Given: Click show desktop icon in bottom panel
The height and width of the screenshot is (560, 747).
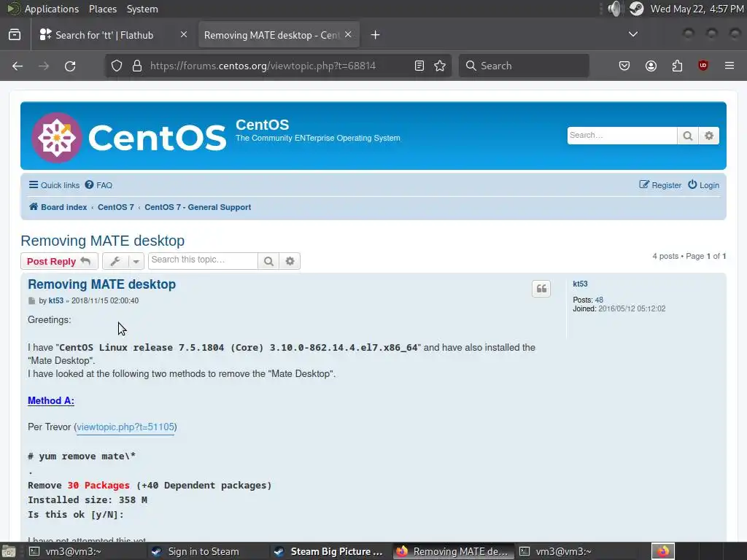Looking at the screenshot, I should (9, 552).
